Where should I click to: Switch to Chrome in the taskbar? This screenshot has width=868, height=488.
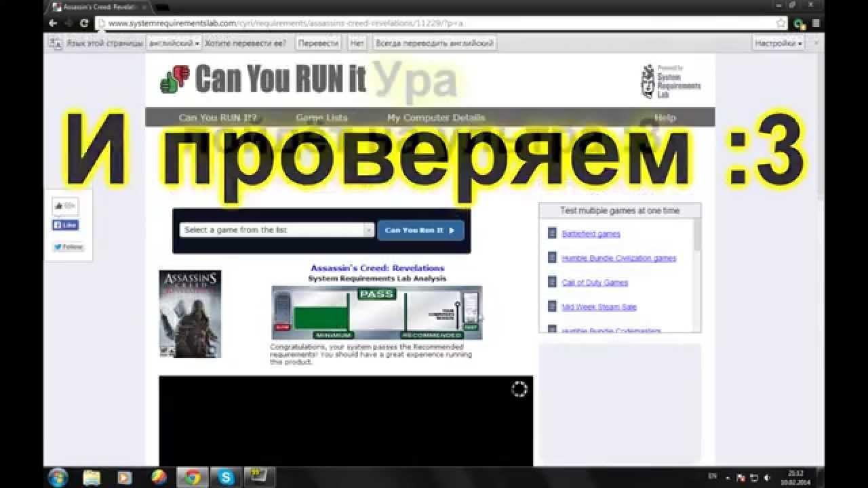[x=192, y=477]
